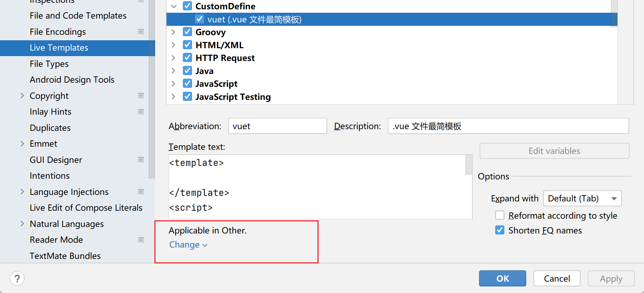Select Live Templates in settings list
644x293 pixels.
pos(59,48)
